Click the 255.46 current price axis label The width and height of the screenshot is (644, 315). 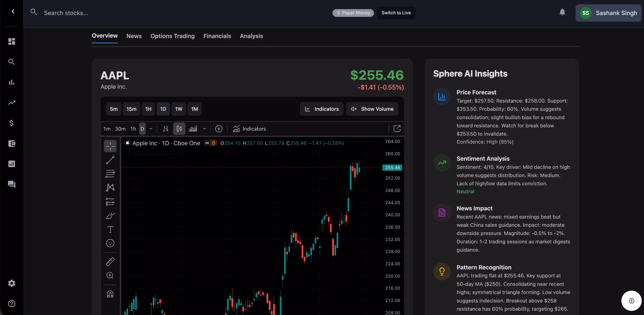tap(392, 168)
